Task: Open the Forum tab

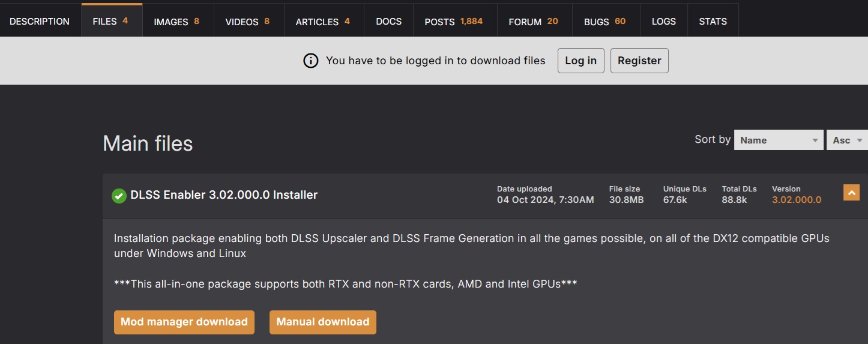Action: (533, 21)
